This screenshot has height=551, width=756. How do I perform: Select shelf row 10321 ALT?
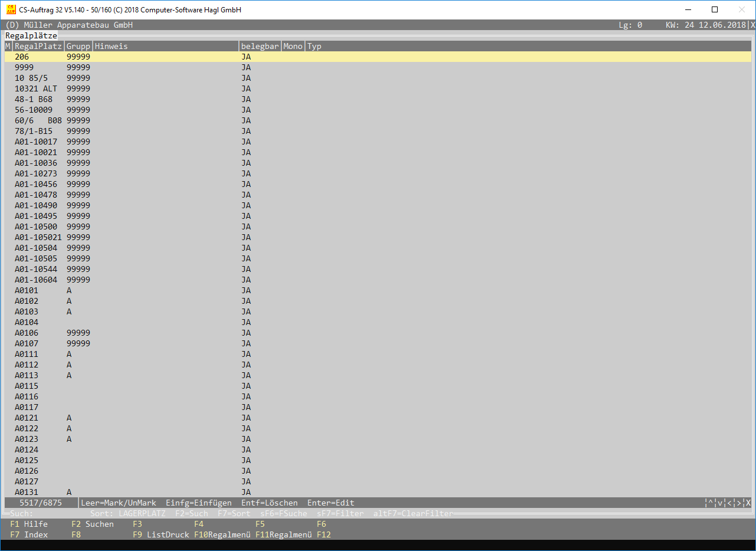click(35, 89)
